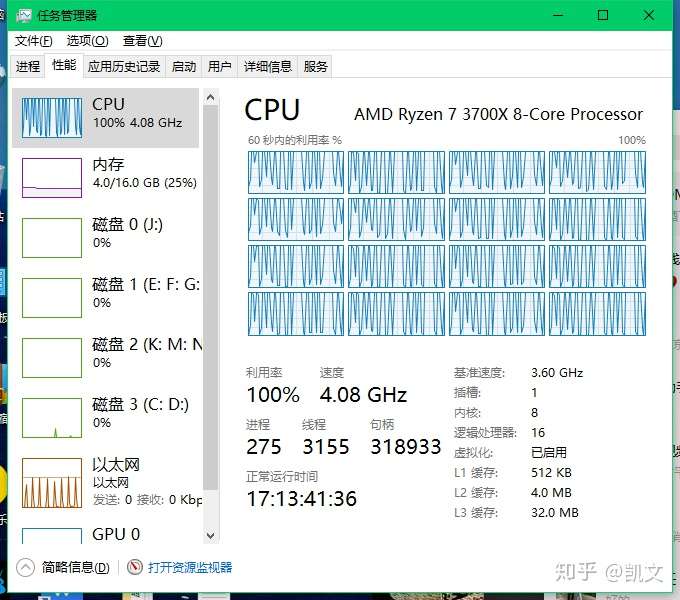This screenshot has height=600, width=680.
Task: Close the 任务管理器 window
Action: pyautogui.click(x=648, y=15)
